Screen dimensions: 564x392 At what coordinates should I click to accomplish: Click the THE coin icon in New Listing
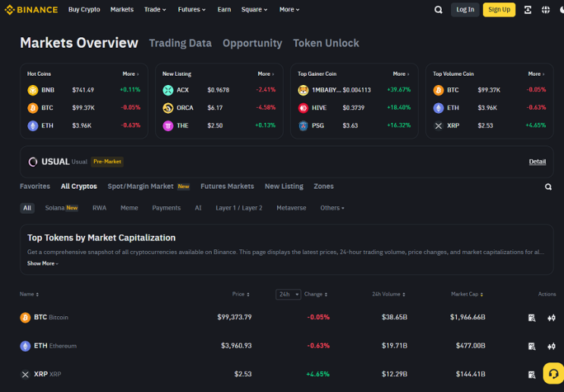tap(168, 126)
